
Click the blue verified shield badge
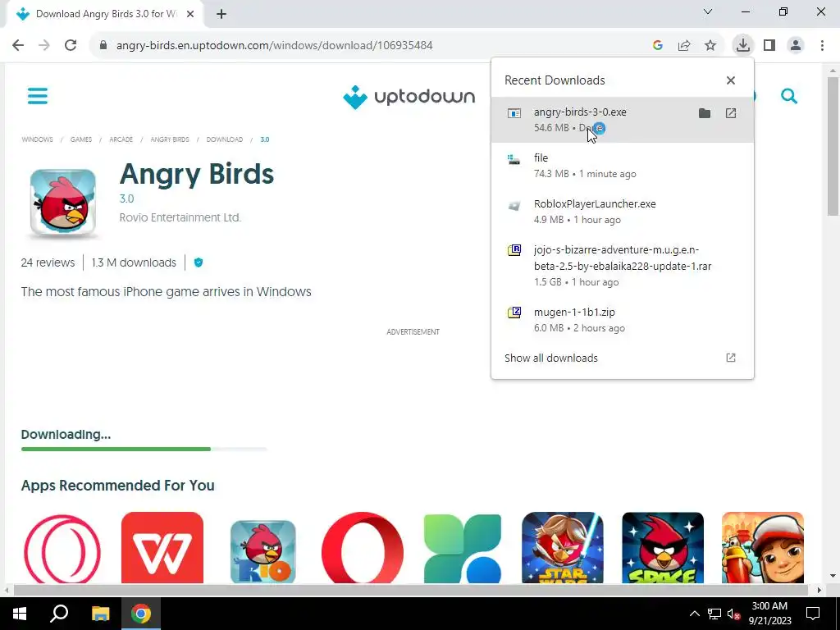[199, 262]
